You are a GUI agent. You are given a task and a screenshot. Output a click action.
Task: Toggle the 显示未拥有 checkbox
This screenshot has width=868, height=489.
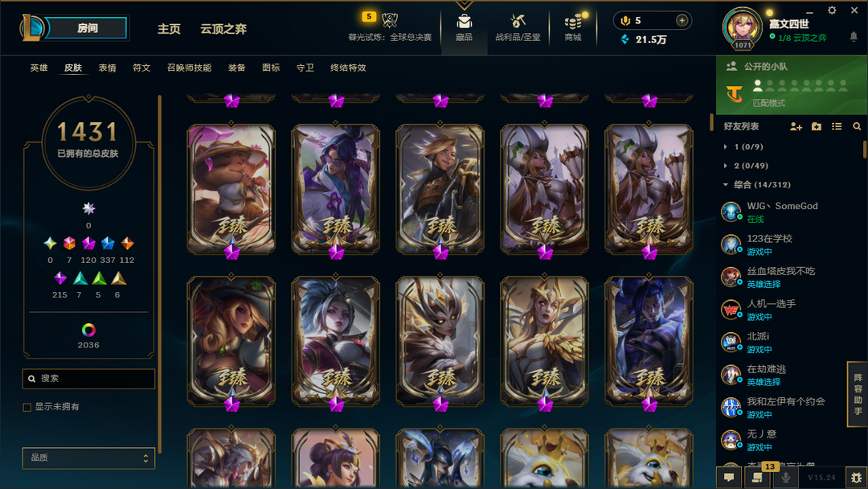point(27,408)
